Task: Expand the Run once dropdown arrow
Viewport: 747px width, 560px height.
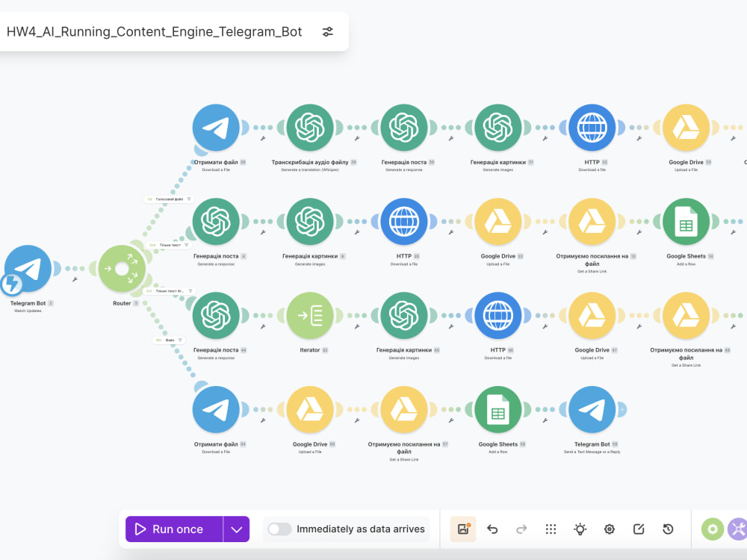Action: point(237,529)
